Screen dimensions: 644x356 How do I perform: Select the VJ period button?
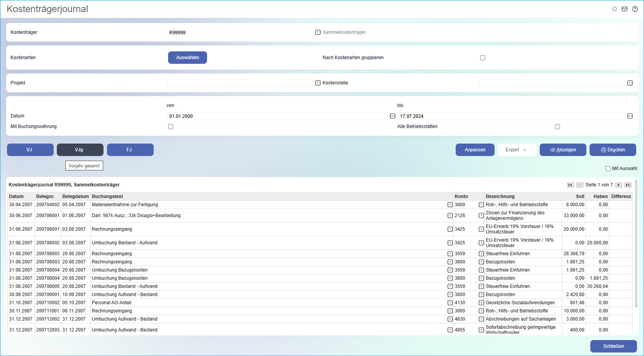coord(30,150)
